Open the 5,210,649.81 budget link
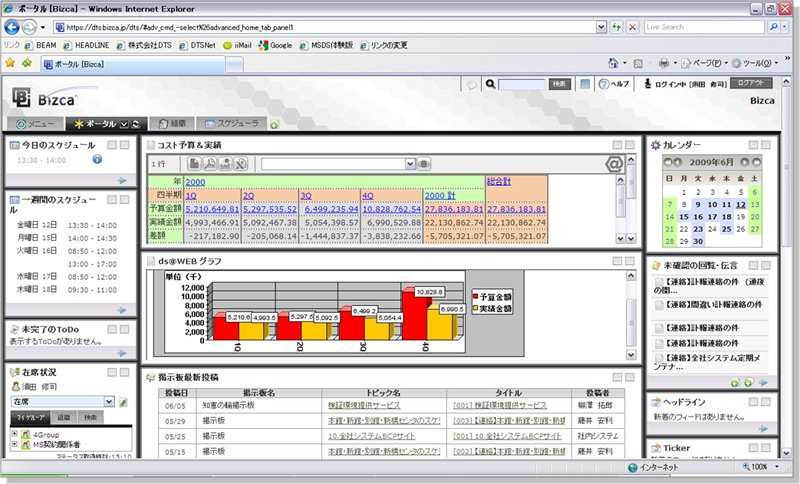Image resolution: width=800 pixels, height=484 pixels. [x=212, y=209]
